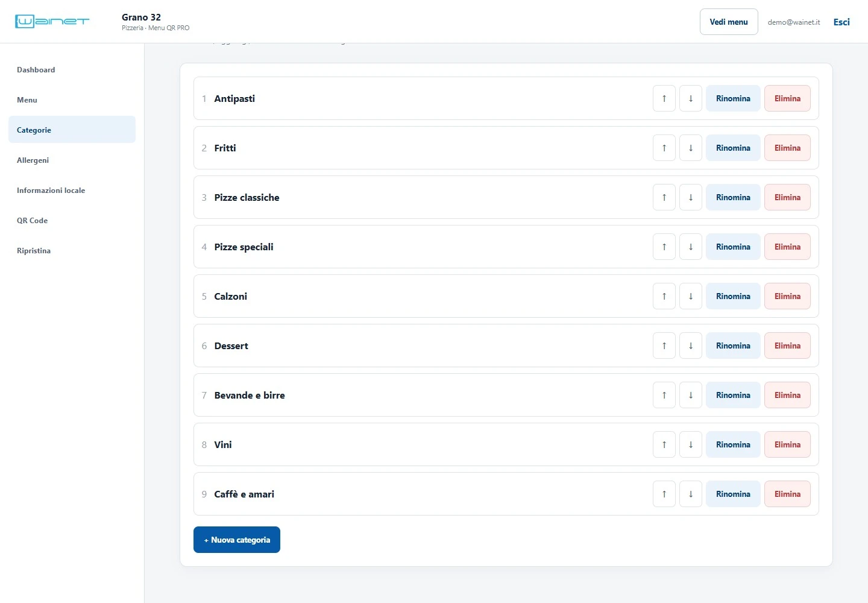The image size is (868, 603).
Task: Click the down arrow for Fritti
Action: [691, 148]
